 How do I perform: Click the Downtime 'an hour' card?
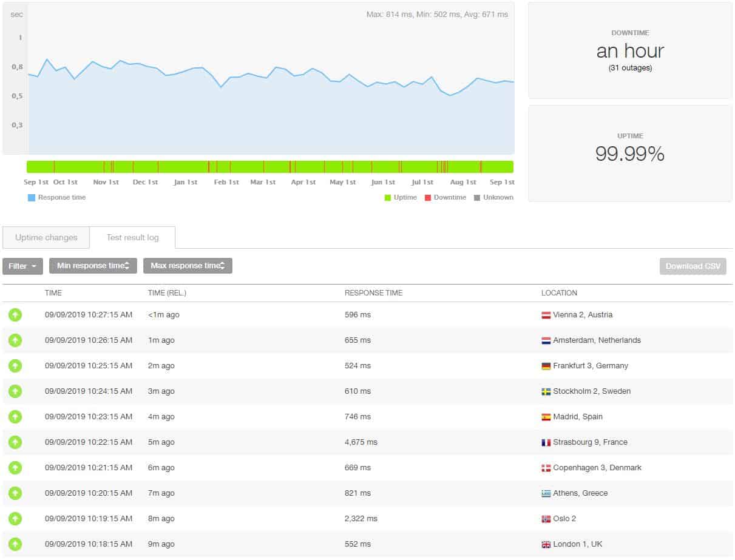630,50
